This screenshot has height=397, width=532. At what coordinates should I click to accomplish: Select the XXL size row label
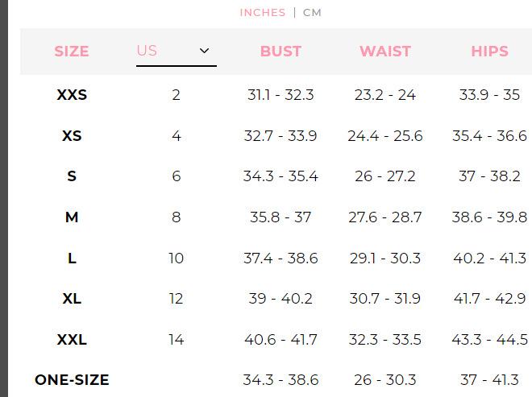click(72, 340)
